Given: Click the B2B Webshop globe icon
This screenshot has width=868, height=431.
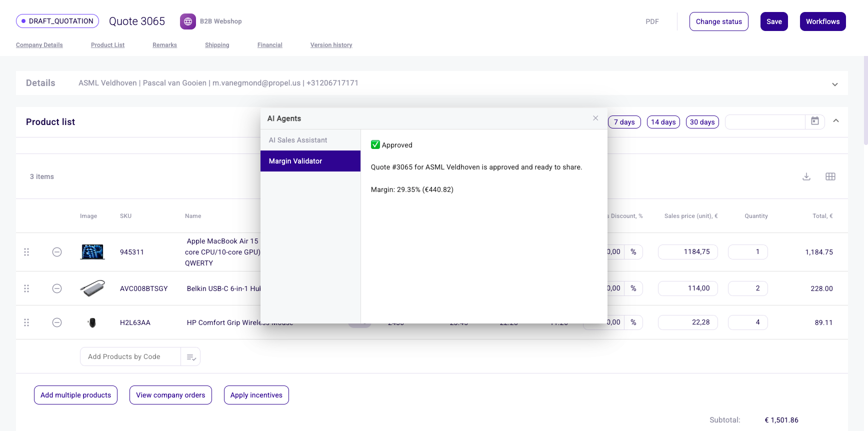Looking at the screenshot, I should pos(188,21).
